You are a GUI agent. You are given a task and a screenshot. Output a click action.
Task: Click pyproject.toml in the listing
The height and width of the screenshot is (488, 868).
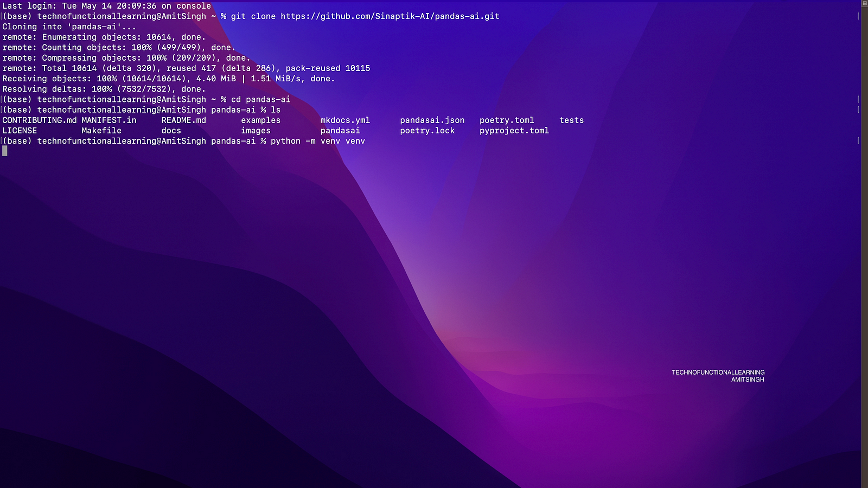pos(514,131)
